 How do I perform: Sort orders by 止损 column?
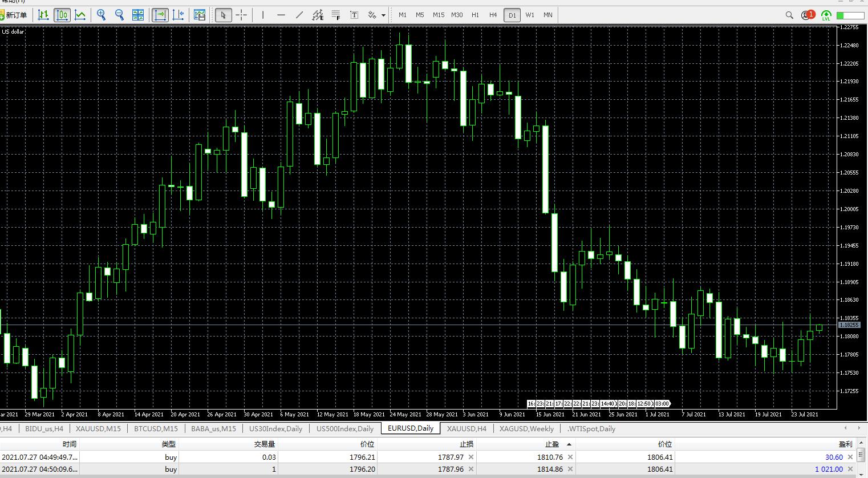(x=427, y=444)
